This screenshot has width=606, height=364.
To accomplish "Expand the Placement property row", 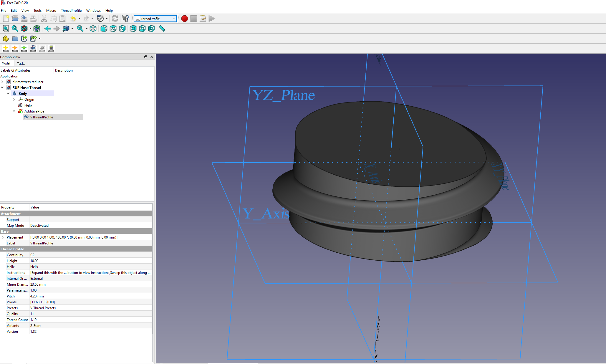I will (x=3, y=237).
